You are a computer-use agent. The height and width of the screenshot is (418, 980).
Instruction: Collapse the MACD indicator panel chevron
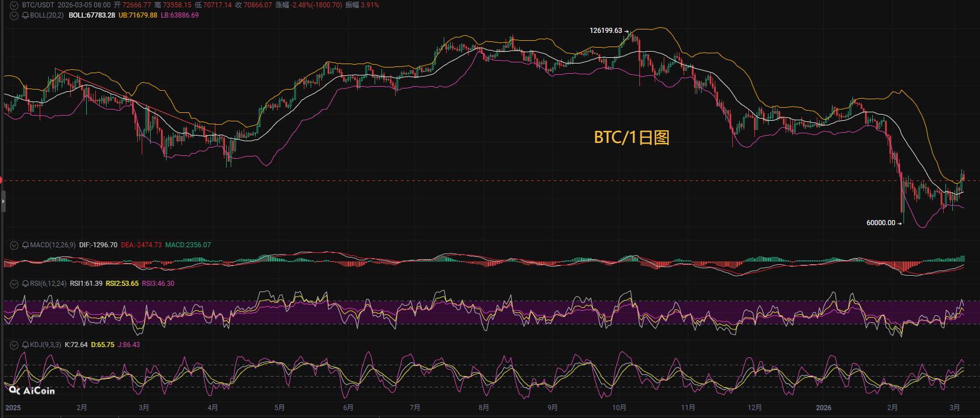tap(14, 245)
